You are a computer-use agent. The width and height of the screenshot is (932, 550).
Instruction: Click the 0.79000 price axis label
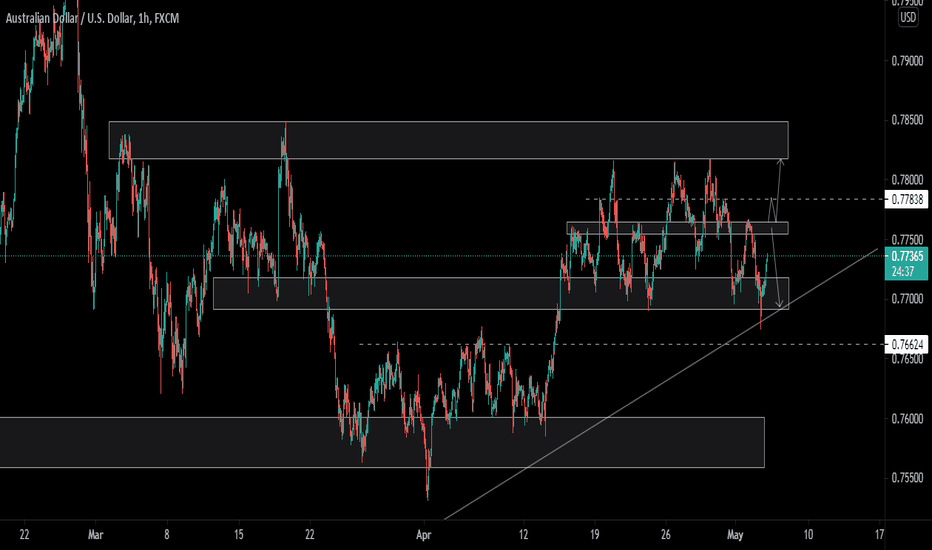pyautogui.click(x=907, y=61)
